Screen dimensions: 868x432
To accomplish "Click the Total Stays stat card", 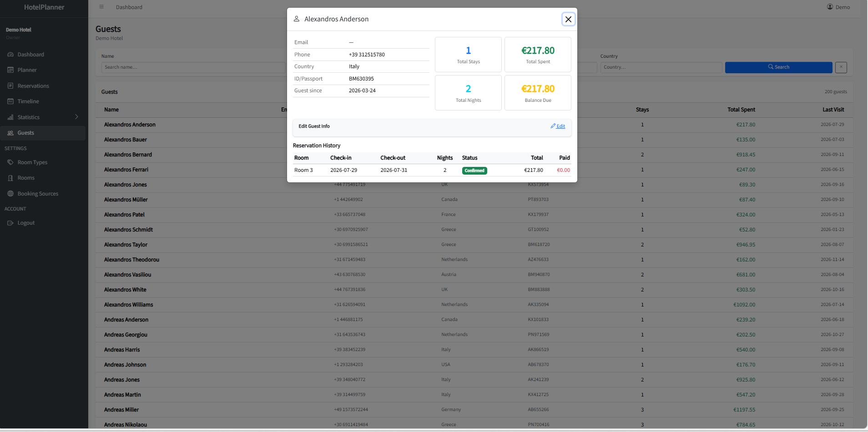I will [x=468, y=55].
